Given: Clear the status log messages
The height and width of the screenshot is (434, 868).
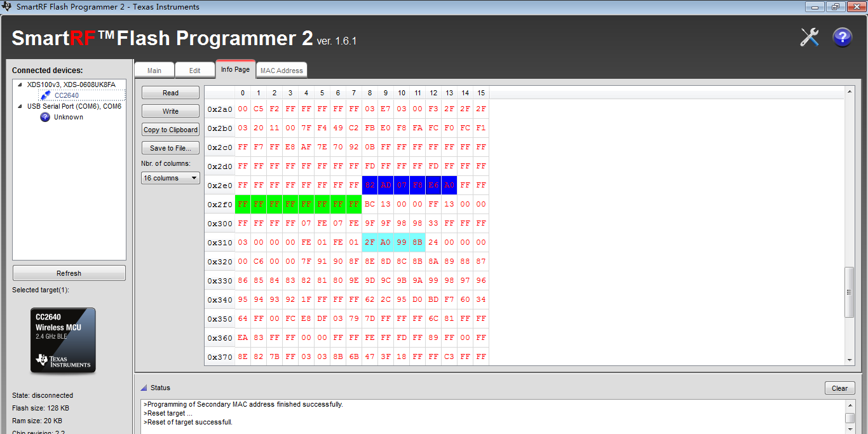Looking at the screenshot, I should coord(839,388).
